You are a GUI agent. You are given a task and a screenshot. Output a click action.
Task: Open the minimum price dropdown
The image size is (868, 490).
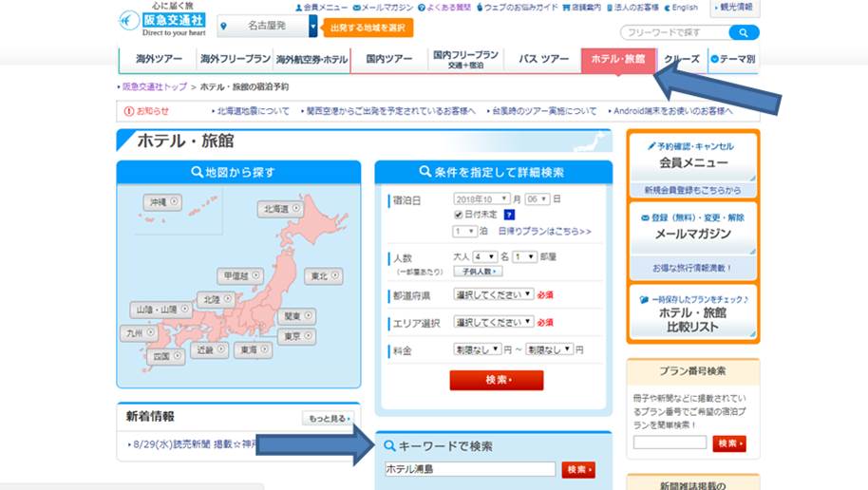click(477, 349)
